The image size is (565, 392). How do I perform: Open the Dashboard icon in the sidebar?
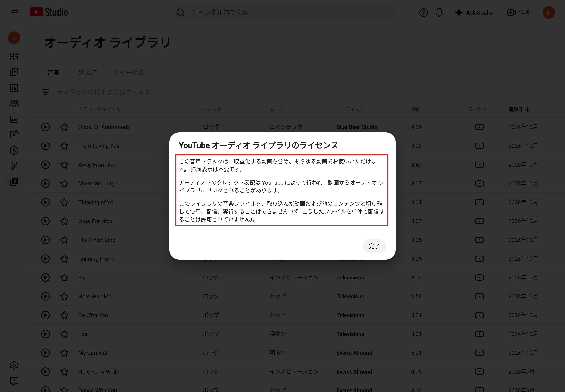14,56
